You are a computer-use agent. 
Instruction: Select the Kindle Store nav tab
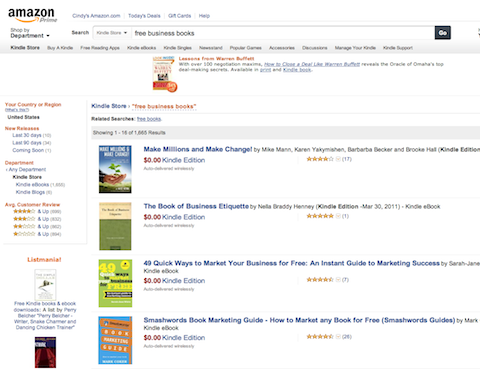coord(25,48)
